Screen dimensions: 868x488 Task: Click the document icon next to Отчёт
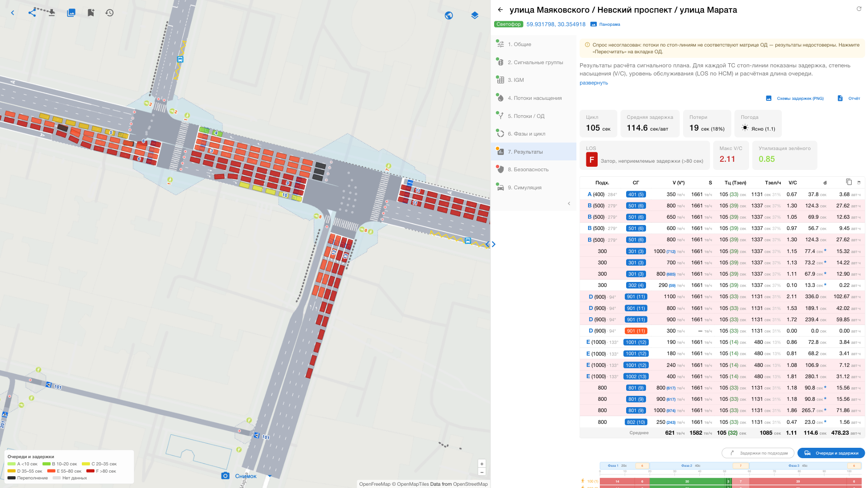[840, 98]
